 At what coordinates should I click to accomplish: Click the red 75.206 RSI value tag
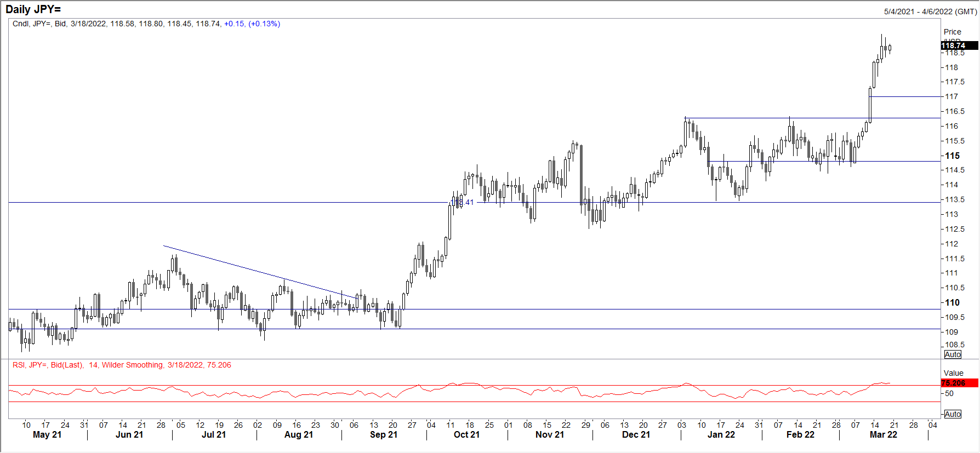pyautogui.click(x=960, y=383)
